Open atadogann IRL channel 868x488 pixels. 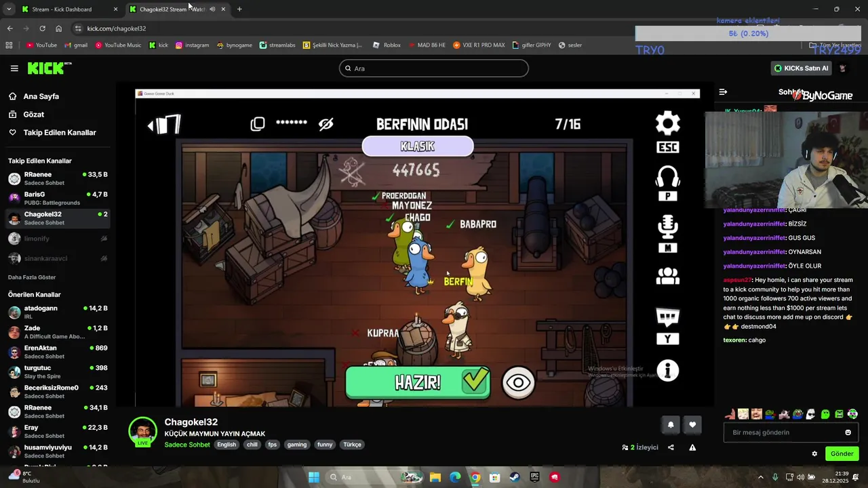(x=58, y=312)
